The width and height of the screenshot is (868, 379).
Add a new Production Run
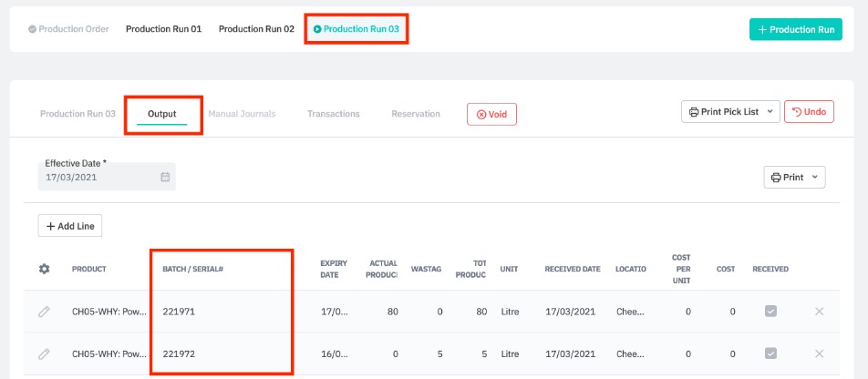(x=795, y=29)
